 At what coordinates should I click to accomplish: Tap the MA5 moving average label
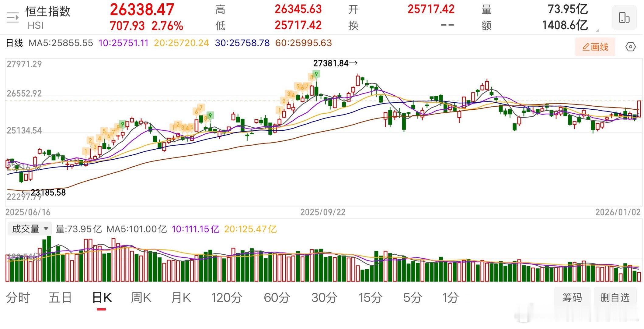(61, 43)
